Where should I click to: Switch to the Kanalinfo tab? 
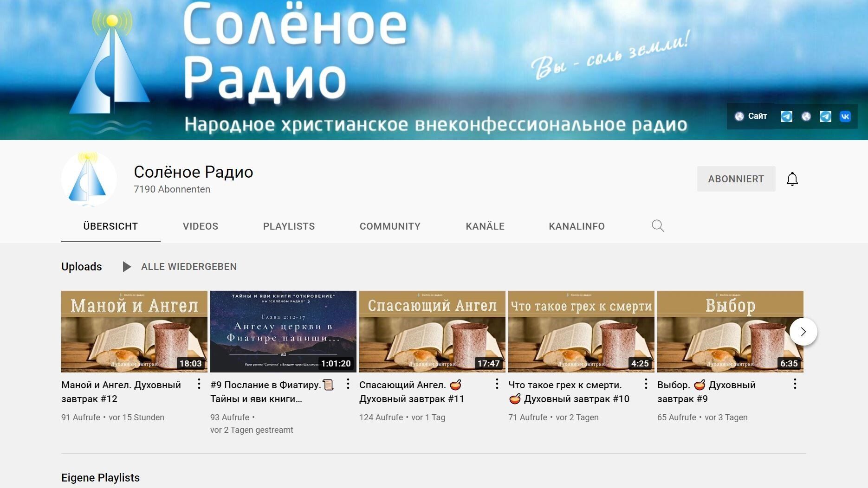(x=577, y=226)
